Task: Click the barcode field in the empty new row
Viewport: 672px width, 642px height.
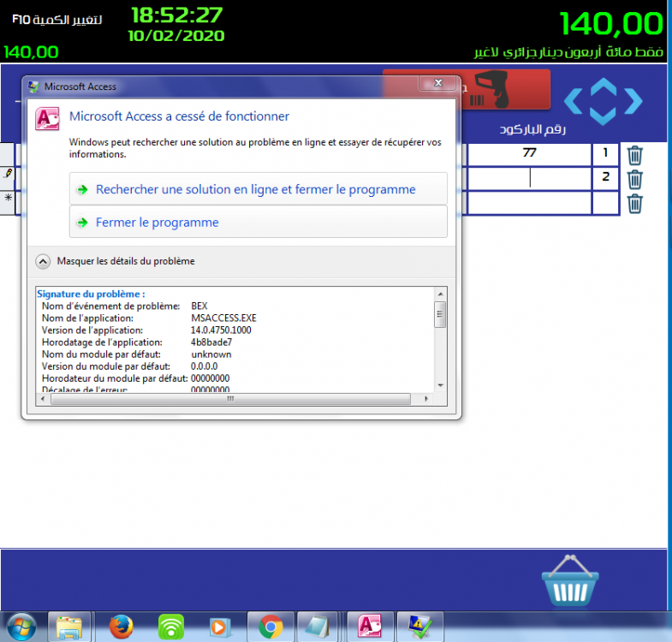Action: pos(529,202)
